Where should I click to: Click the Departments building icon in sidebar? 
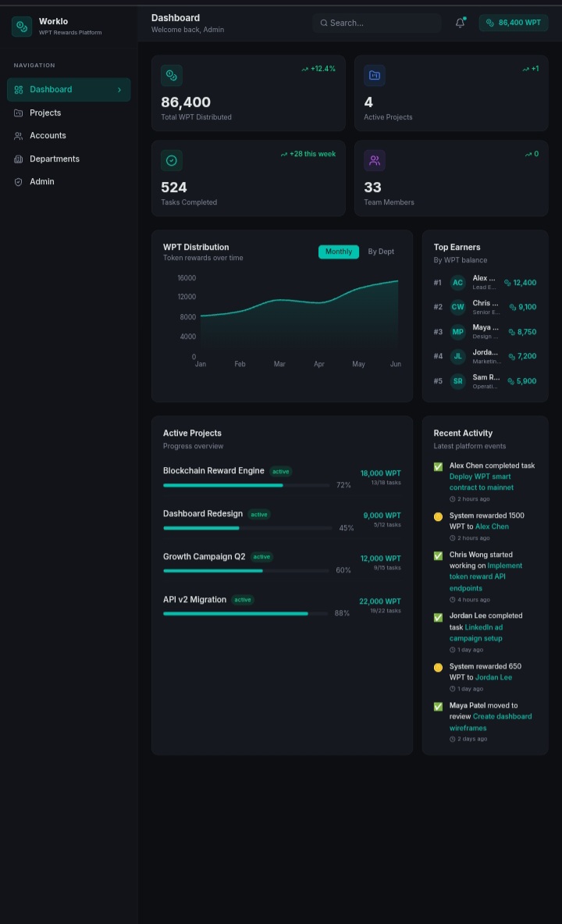coord(18,159)
